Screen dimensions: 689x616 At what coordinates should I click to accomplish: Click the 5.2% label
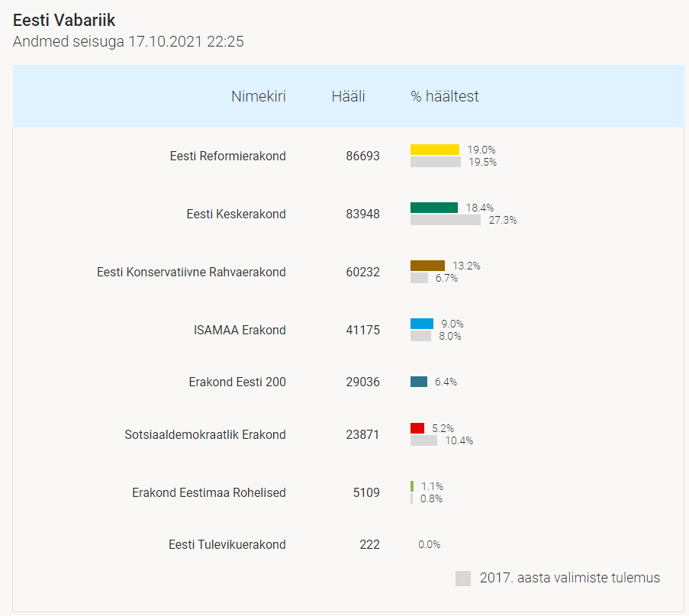(x=443, y=429)
